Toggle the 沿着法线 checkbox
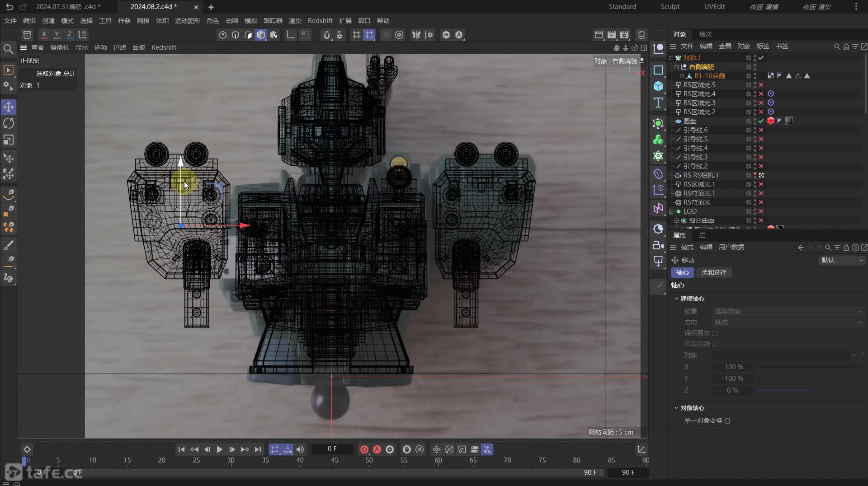Screen dimensions: 868x486 tap(715, 344)
